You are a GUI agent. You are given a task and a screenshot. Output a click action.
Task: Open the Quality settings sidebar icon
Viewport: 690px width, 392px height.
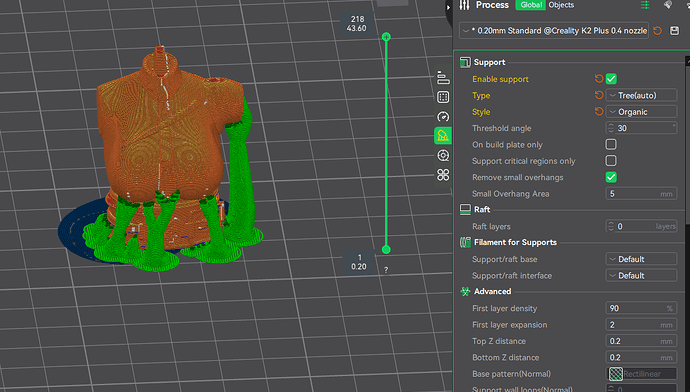443,77
